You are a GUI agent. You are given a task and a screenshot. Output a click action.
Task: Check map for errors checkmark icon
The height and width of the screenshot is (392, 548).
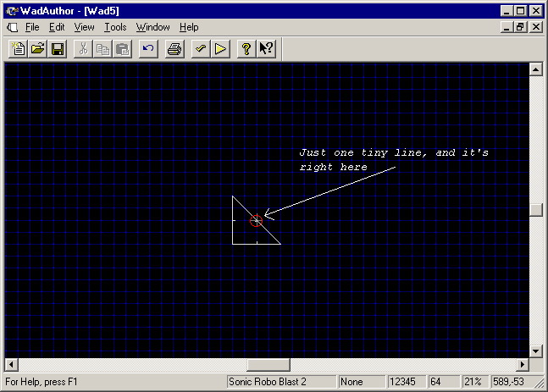(201, 48)
